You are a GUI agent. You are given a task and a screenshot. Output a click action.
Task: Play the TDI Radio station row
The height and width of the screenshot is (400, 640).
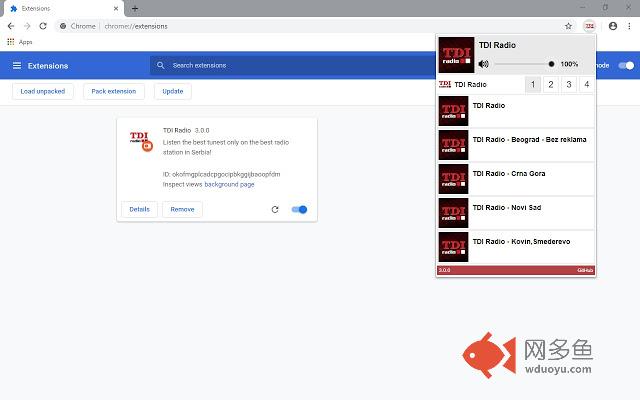tap(516, 111)
